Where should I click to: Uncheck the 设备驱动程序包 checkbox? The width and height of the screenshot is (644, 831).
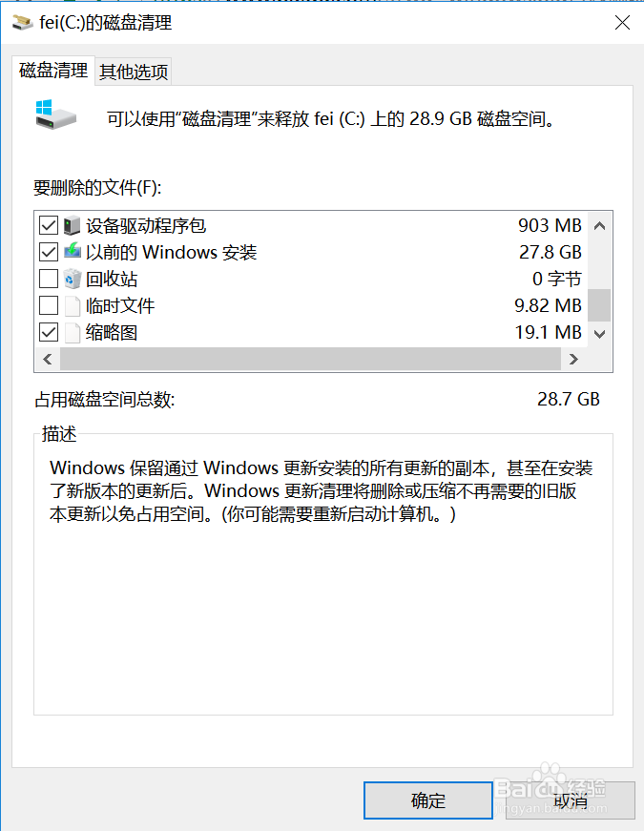48,226
